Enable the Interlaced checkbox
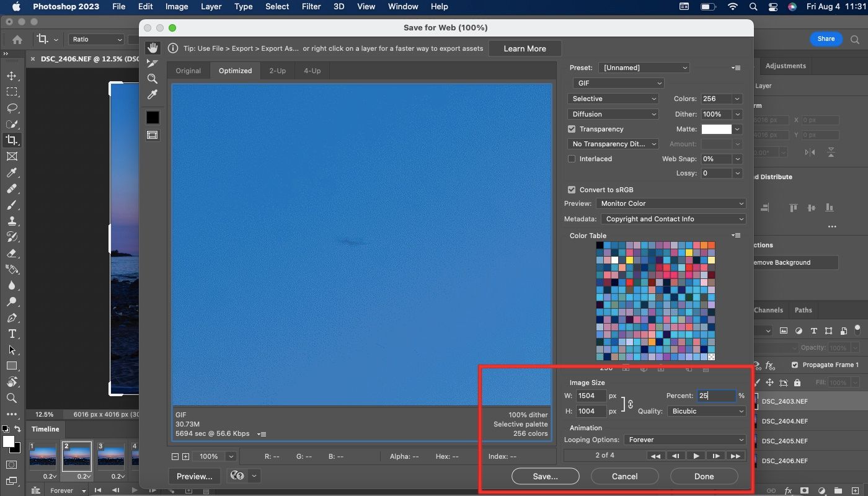The width and height of the screenshot is (868, 496). [x=572, y=159]
